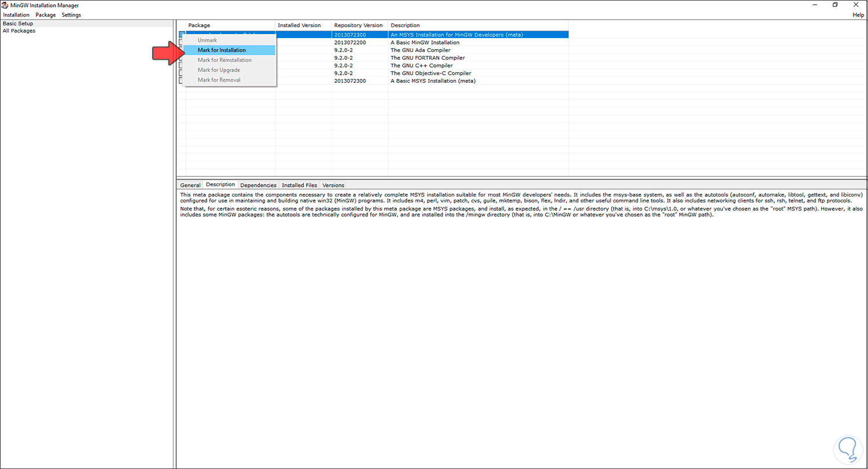Switch to the Dependencies tab
868x469 pixels.
(258, 185)
